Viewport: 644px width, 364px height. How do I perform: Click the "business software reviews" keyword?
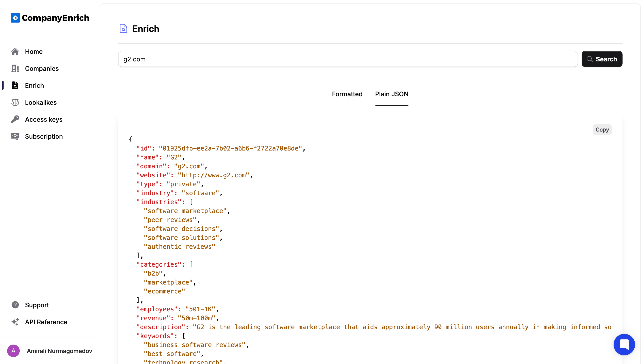pos(195,345)
